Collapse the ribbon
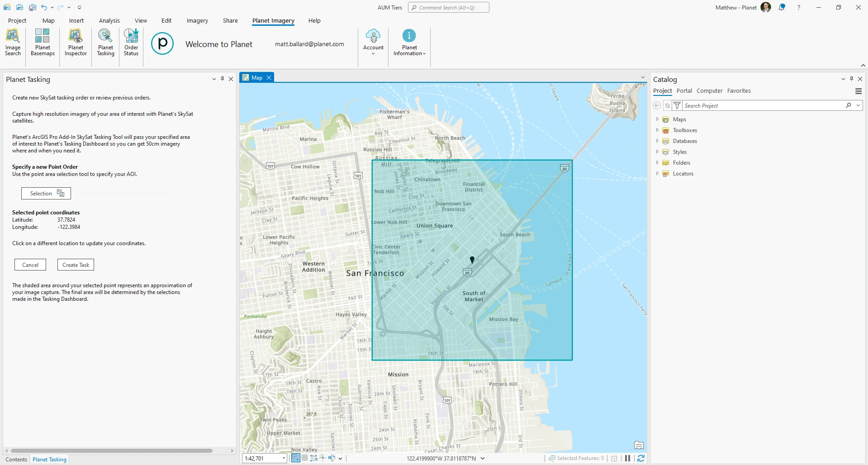 click(x=863, y=65)
